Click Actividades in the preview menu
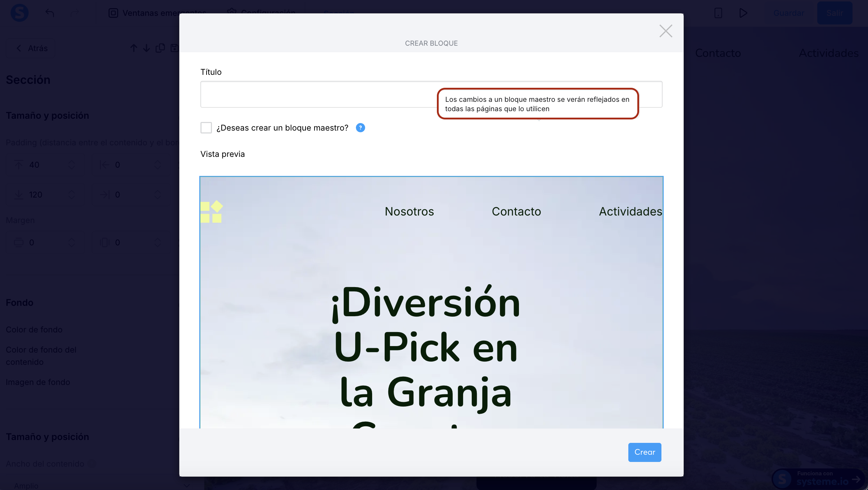Viewport: 868px width, 490px height. 630,212
